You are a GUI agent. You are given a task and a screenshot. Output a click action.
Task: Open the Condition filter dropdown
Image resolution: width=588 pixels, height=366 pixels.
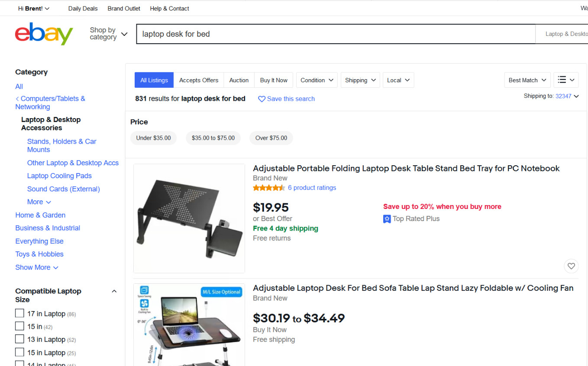[317, 80]
